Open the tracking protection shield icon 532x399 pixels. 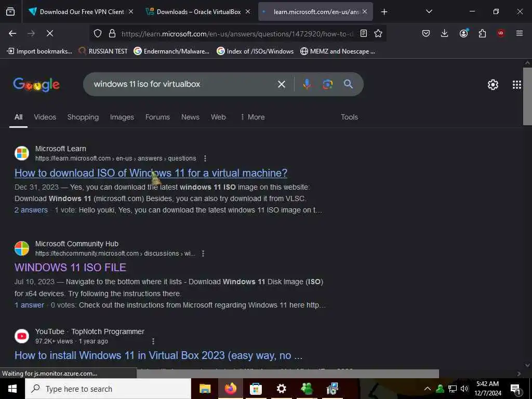pyautogui.click(x=98, y=33)
